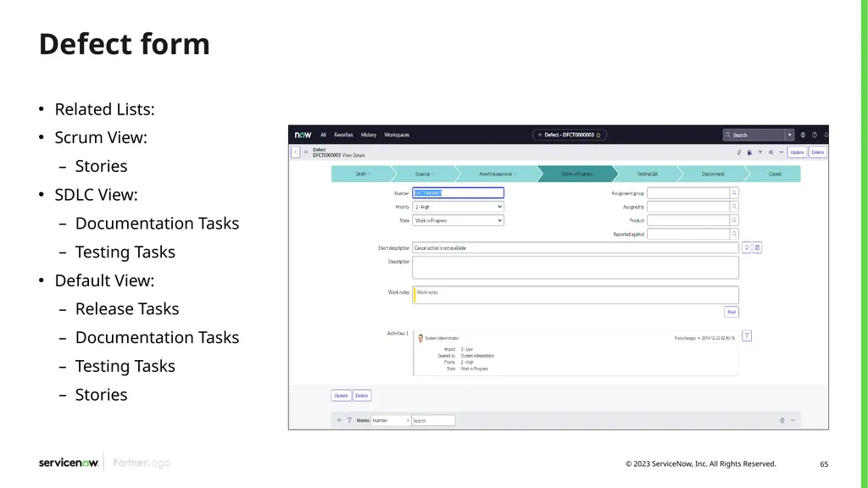
Task: Click the bottom Delete button
Action: [x=361, y=396]
